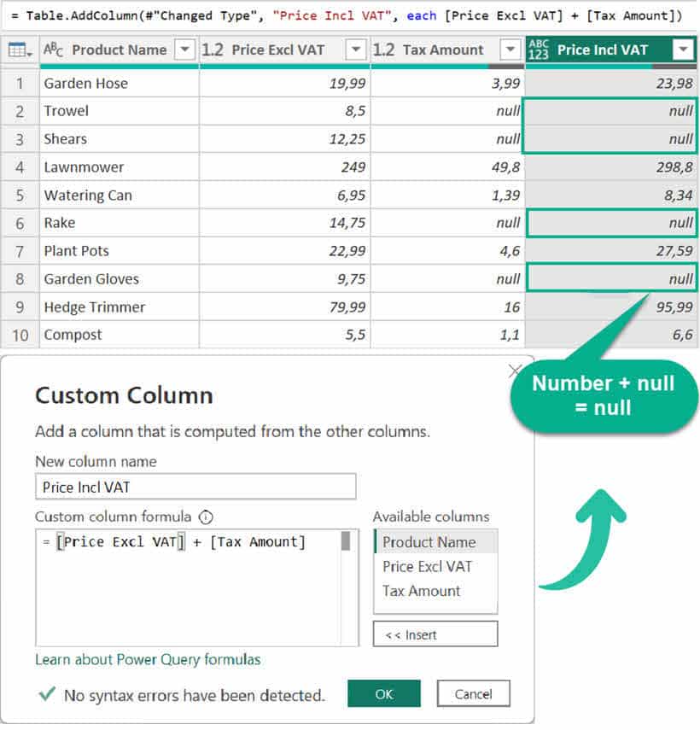
Task: Click the ABC123 type icon on Price Incl VAT
Action: pos(538,50)
